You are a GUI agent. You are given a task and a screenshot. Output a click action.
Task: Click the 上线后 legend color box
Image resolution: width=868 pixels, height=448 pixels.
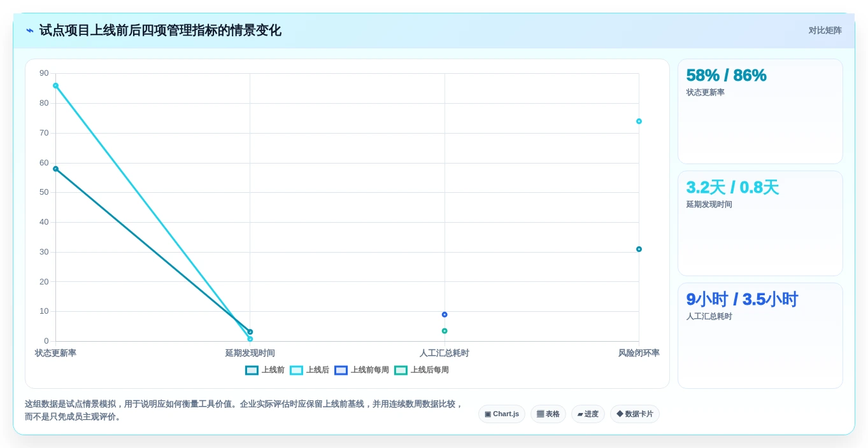point(297,370)
